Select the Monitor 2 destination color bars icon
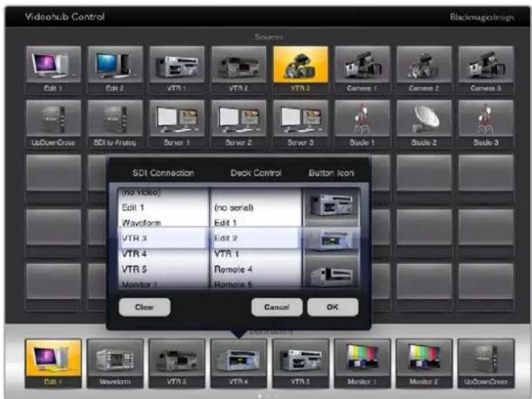 click(424, 357)
